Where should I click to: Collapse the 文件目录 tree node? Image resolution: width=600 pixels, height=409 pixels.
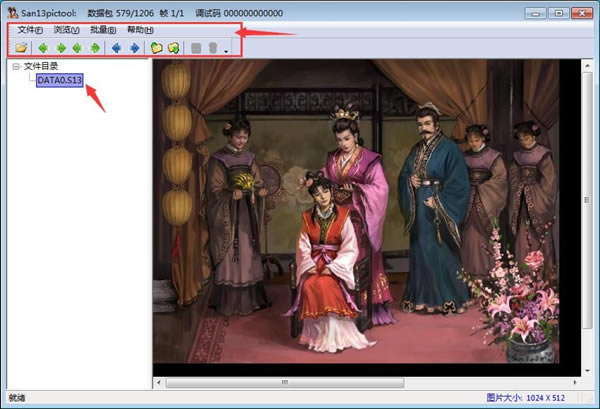15,67
